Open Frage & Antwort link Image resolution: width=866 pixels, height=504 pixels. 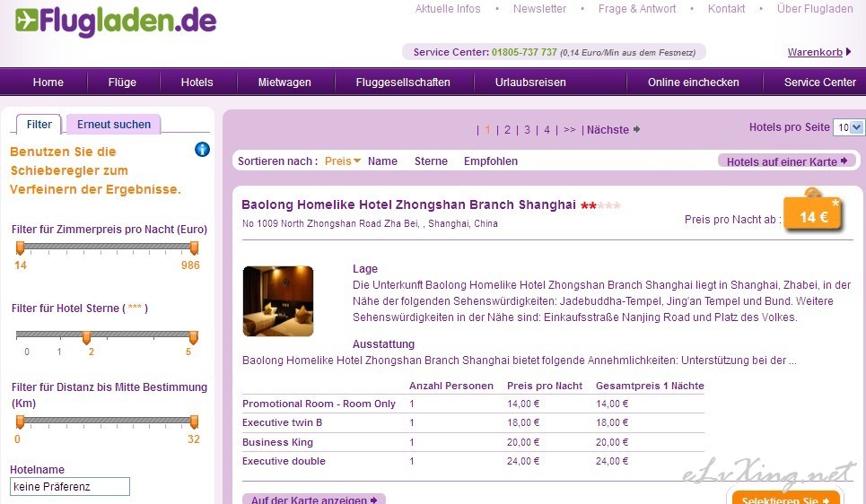tap(637, 9)
